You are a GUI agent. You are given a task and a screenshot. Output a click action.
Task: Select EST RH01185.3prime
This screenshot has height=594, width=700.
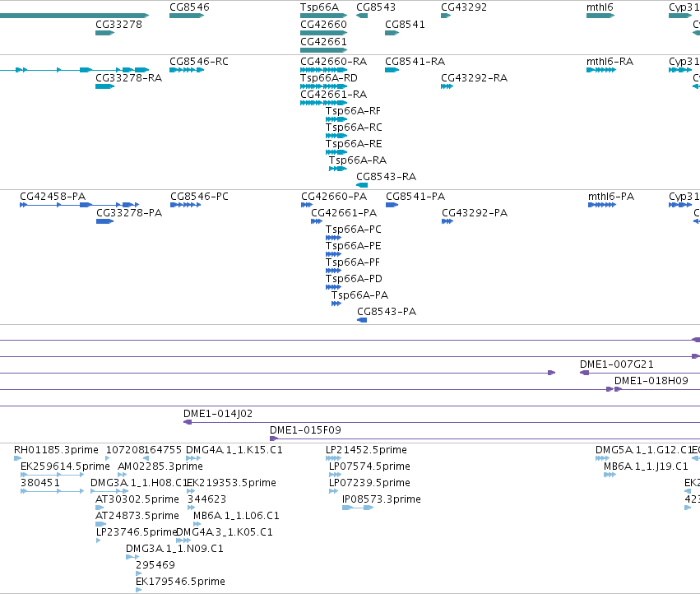pos(17,458)
